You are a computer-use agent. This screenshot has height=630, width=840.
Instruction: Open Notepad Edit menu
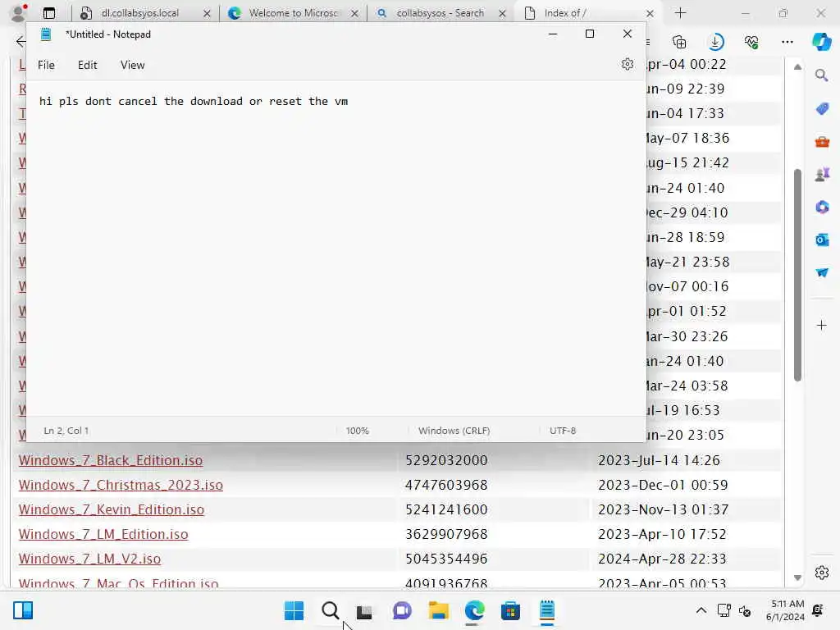click(87, 65)
